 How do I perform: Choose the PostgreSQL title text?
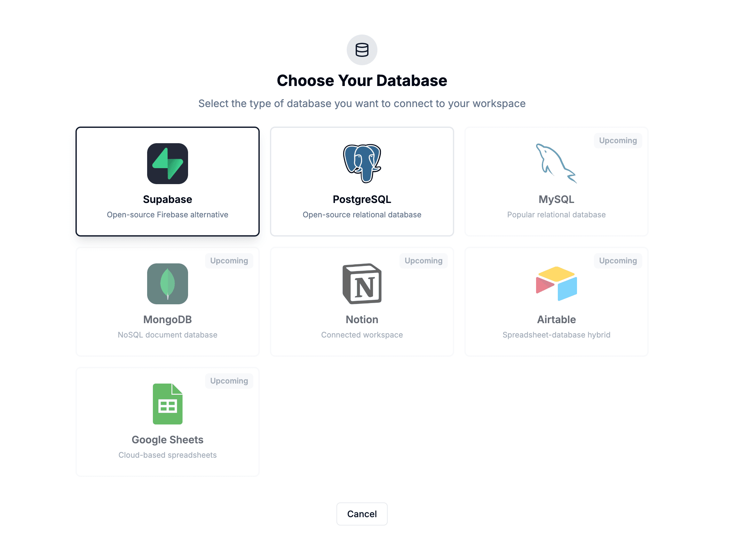362,199
